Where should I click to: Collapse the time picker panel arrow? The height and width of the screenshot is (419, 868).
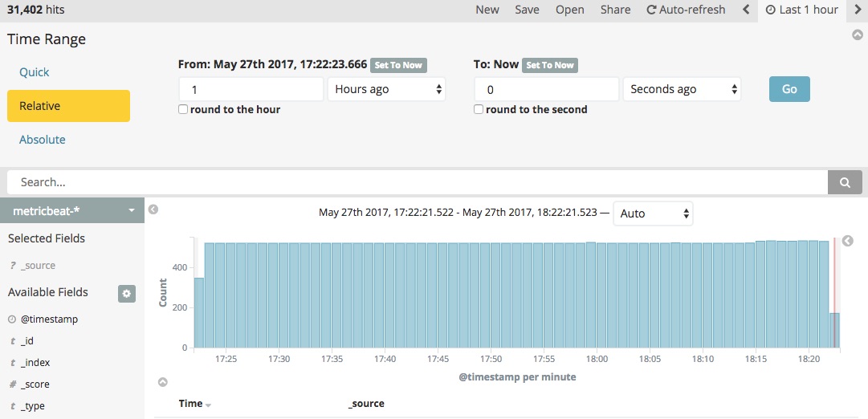point(858,35)
